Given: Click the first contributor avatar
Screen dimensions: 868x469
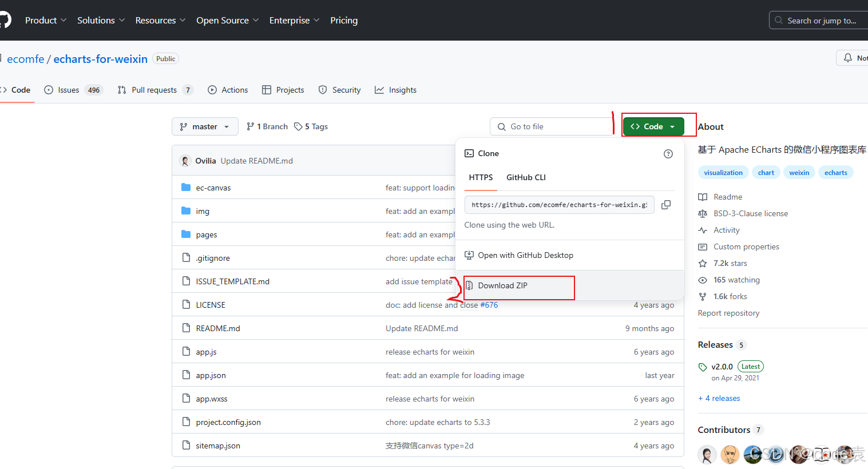Looking at the screenshot, I should click(x=707, y=455).
